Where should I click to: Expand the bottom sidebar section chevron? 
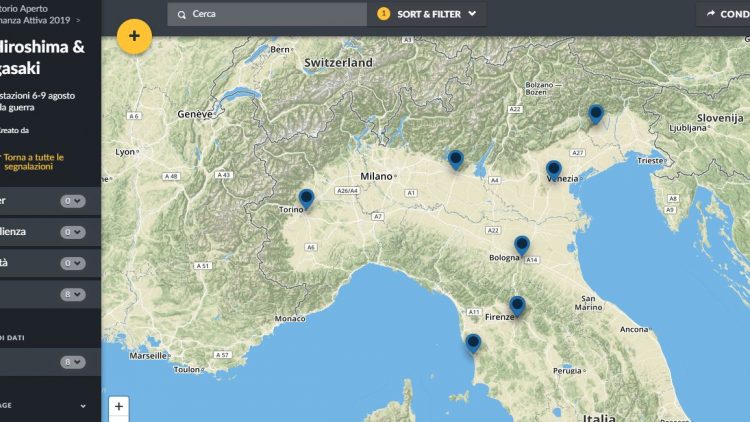(x=83, y=406)
